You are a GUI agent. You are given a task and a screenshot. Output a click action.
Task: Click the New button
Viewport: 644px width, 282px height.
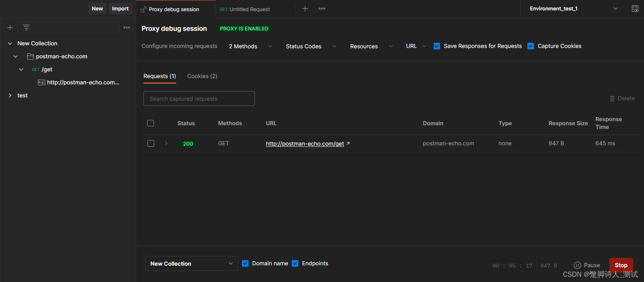(97, 9)
